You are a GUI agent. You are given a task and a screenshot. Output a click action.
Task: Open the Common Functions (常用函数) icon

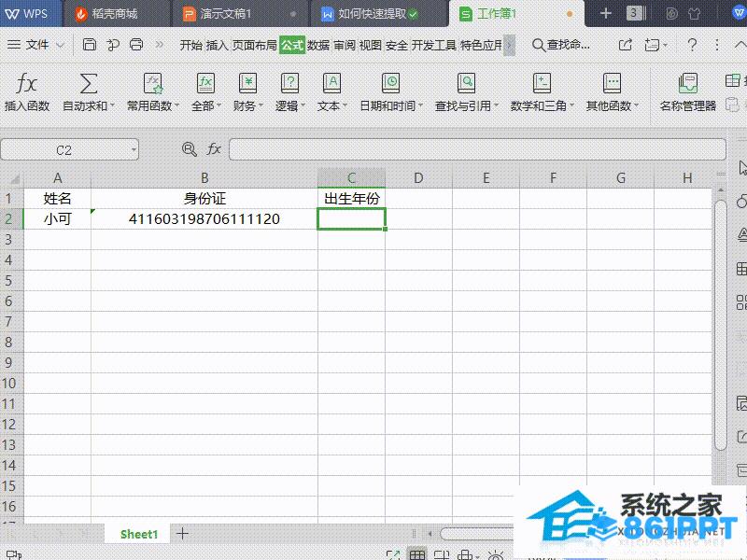point(153,84)
